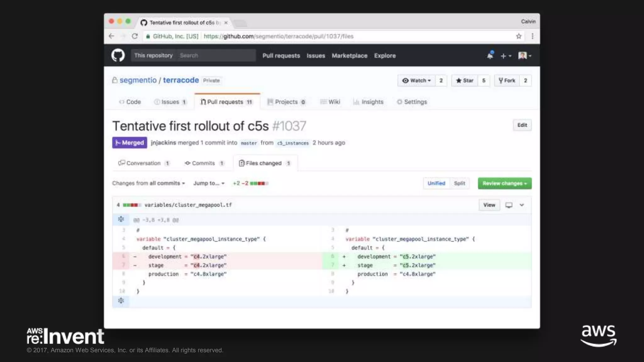Bookmark page with the star icon
The height and width of the screenshot is (362, 644).
click(519, 36)
